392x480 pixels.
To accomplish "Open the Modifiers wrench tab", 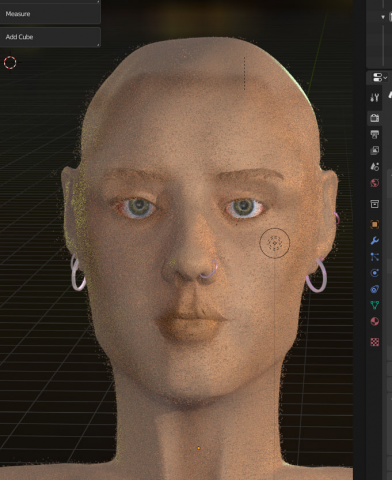I will click(375, 240).
